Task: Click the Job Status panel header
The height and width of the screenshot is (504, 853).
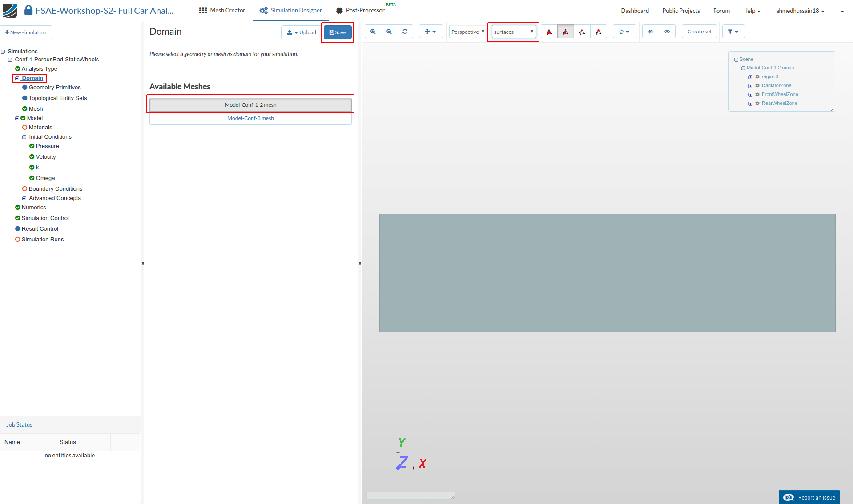Action: [x=70, y=424]
